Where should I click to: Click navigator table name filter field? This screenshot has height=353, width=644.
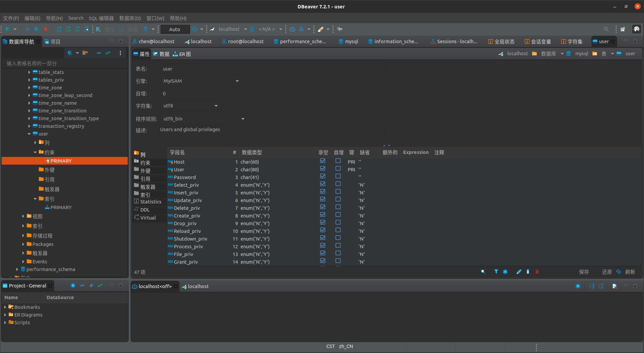tap(65, 64)
